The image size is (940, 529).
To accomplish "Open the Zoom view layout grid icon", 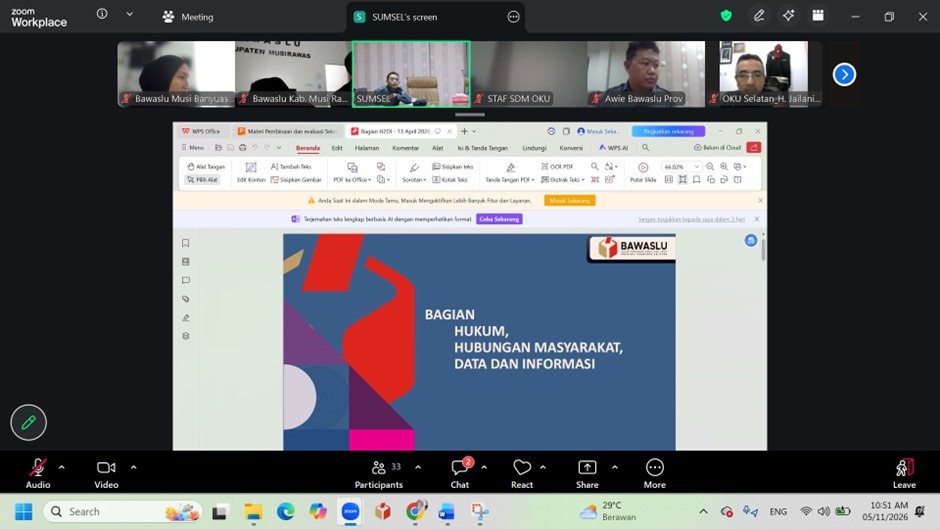I will (x=818, y=16).
